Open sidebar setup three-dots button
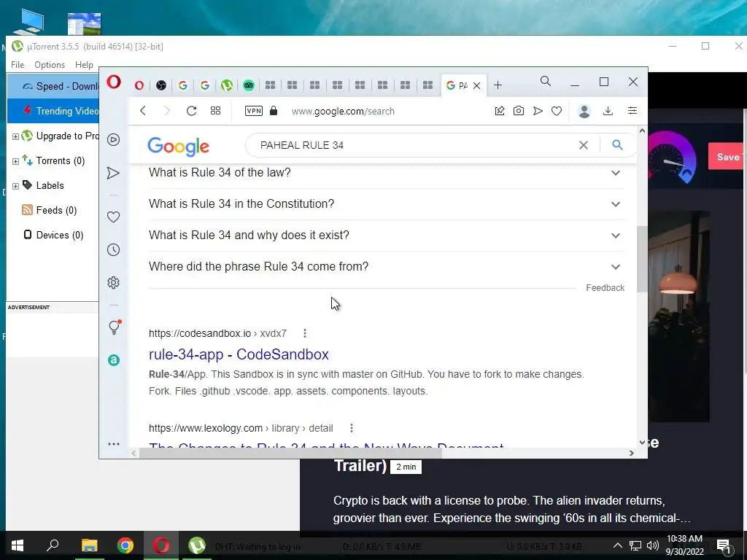The height and width of the screenshot is (560, 747). [113, 444]
